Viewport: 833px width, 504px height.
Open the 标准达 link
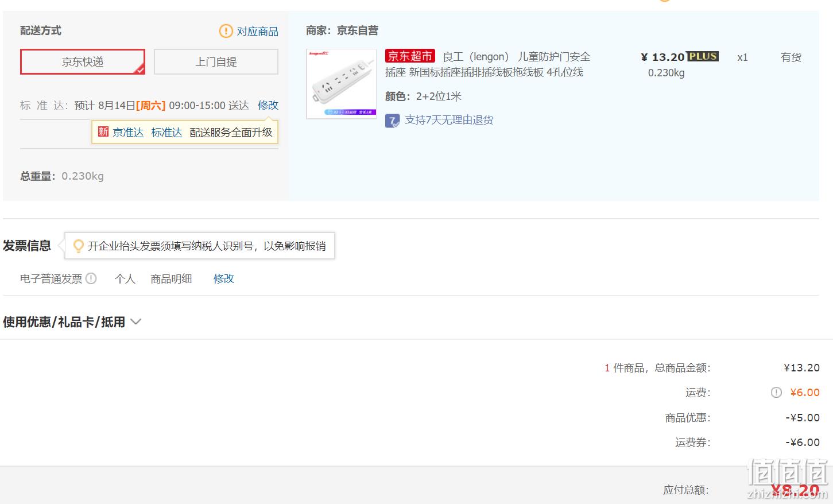(166, 133)
